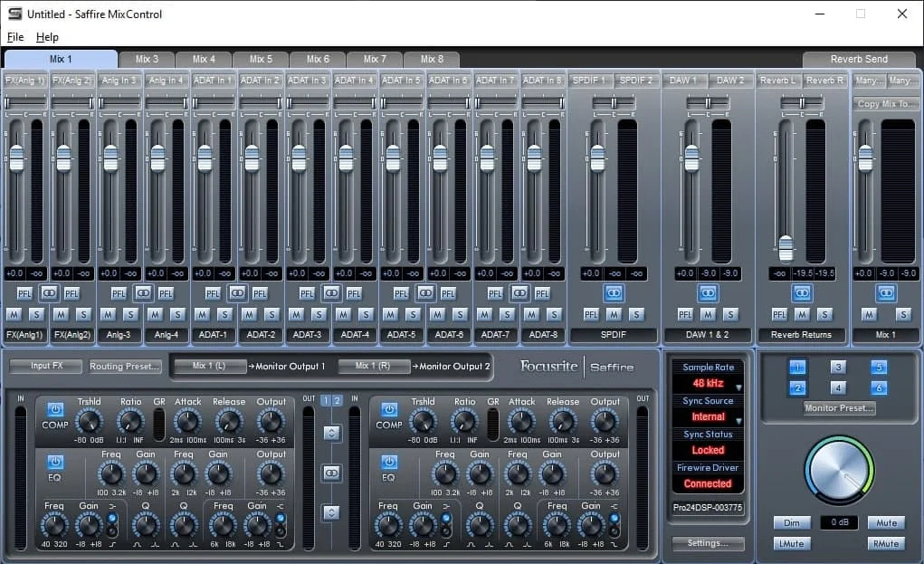Click the Routing Preset... button
924x564 pixels.
125,367
